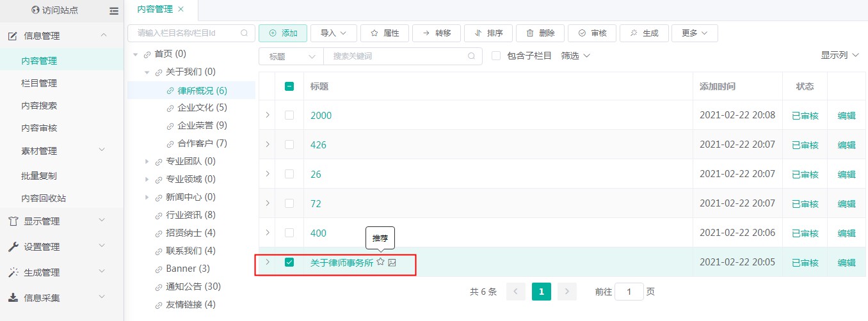Click the image icon beside 关于律师事务所
This screenshot has width=868, height=321.
click(x=392, y=262)
